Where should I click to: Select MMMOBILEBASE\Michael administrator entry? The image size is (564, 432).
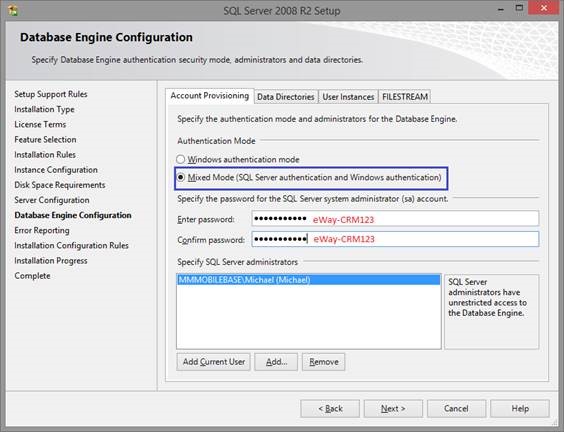tap(309, 280)
